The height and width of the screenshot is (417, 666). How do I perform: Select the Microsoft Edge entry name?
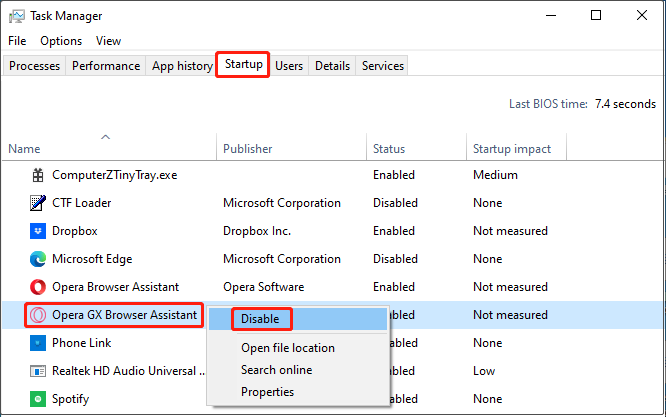(x=92, y=259)
